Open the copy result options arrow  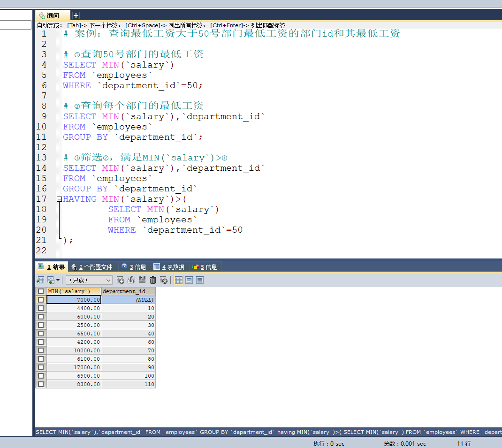[x=58, y=280]
